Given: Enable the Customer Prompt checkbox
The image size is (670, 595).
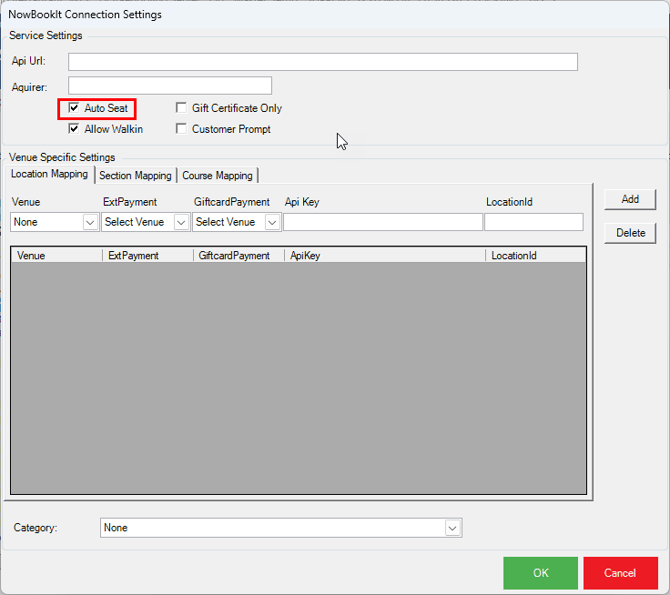Looking at the screenshot, I should click(x=181, y=129).
